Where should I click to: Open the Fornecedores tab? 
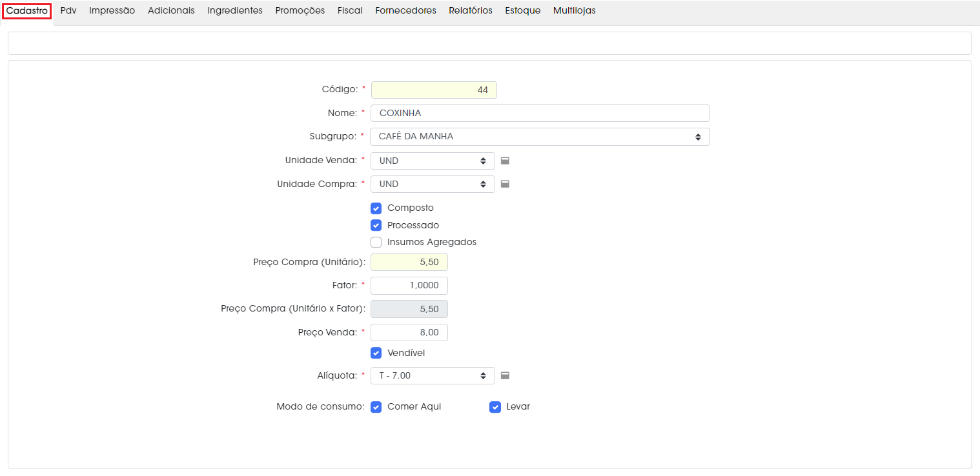(x=406, y=10)
